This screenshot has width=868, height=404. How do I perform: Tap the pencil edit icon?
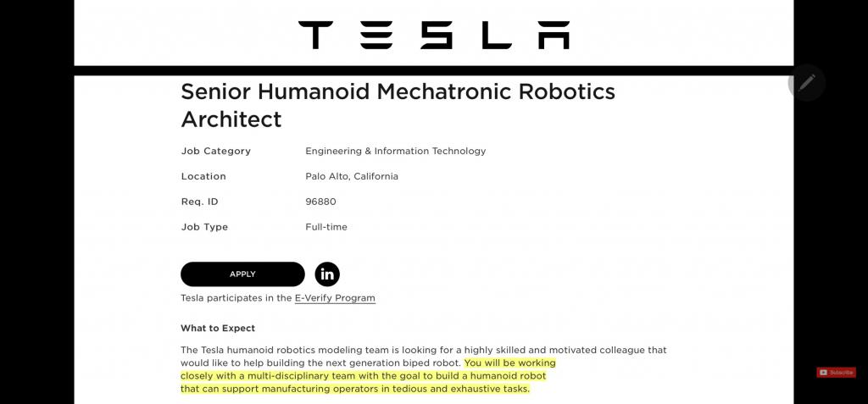tap(807, 82)
